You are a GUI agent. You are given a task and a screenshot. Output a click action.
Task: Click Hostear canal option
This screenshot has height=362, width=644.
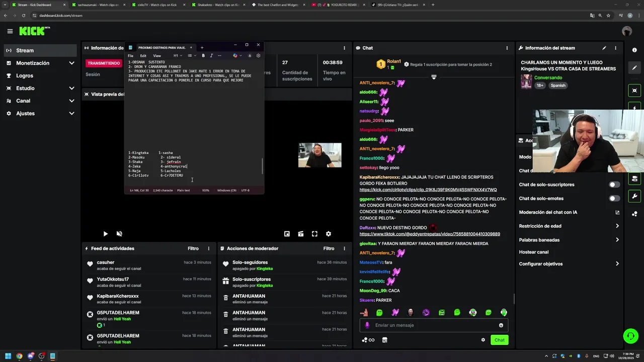coord(534,252)
